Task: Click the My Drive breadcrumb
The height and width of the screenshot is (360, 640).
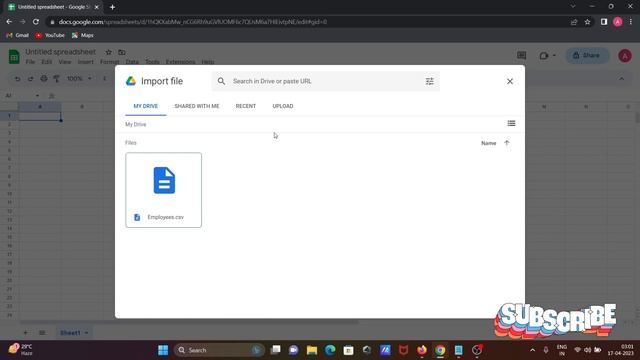Action: [136, 124]
